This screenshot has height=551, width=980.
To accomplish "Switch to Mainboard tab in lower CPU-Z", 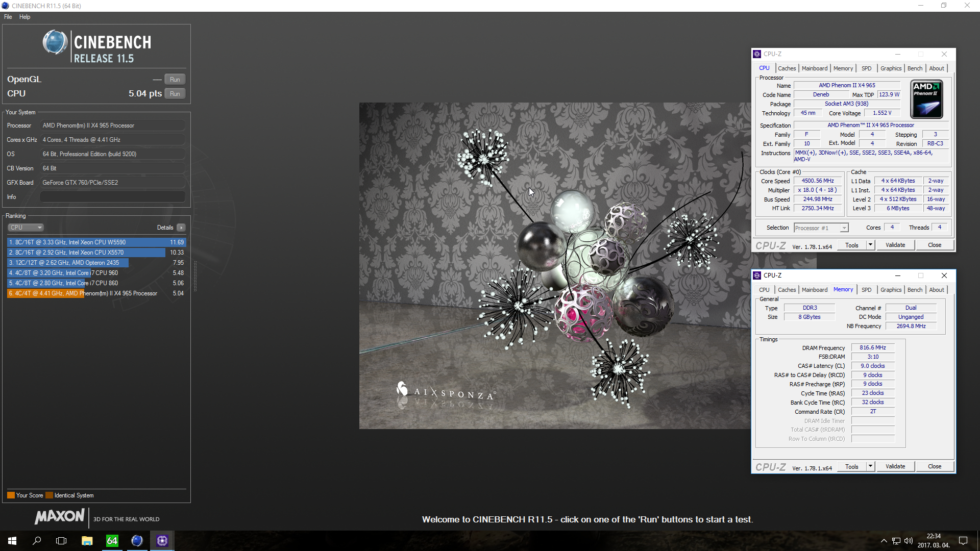I will (x=815, y=290).
